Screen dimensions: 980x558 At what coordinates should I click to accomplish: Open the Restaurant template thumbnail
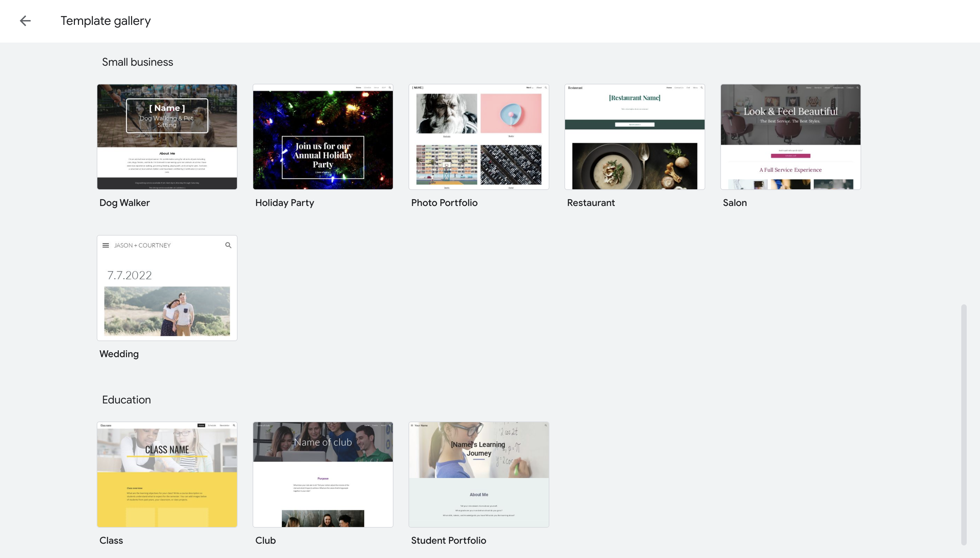634,137
